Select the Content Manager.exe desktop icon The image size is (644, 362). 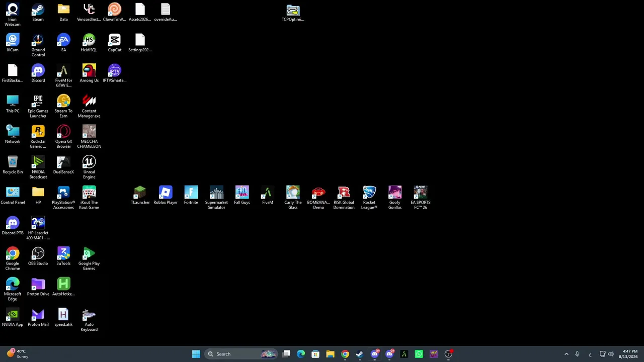(89, 107)
